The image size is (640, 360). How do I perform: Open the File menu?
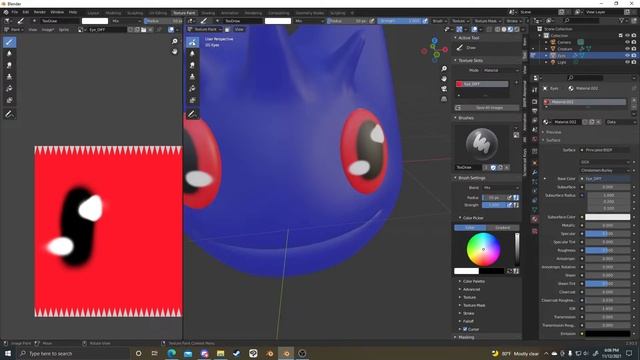point(15,12)
